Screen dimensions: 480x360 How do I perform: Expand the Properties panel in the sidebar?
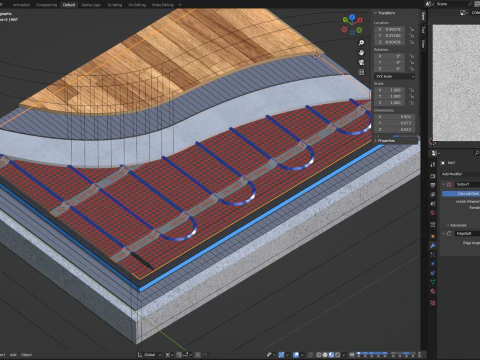(375, 141)
